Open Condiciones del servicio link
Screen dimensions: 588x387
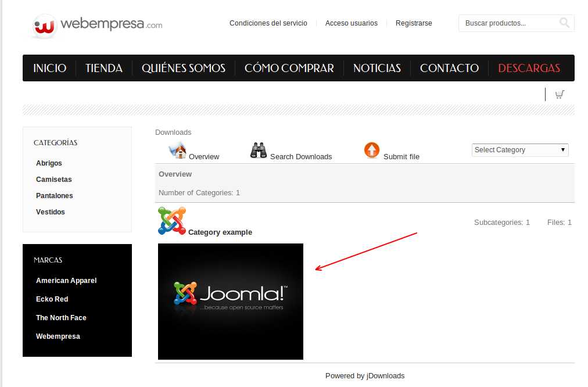point(268,23)
